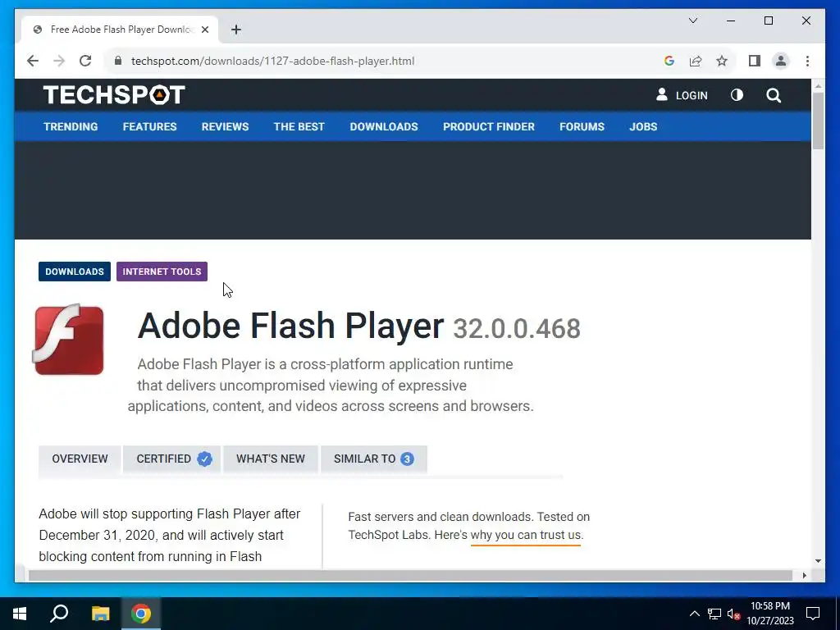This screenshot has width=840, height=630.
Task: Open the Chrome profile avatar
Action: point(781,61)
